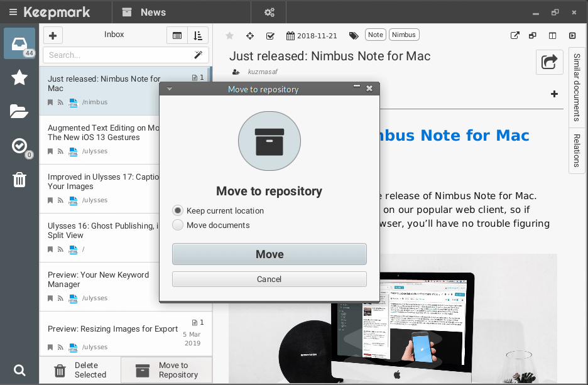Viewport: 588px width, 385px height.
Task: Open the Favorites star in sidebar
Action: pos(19,77)
